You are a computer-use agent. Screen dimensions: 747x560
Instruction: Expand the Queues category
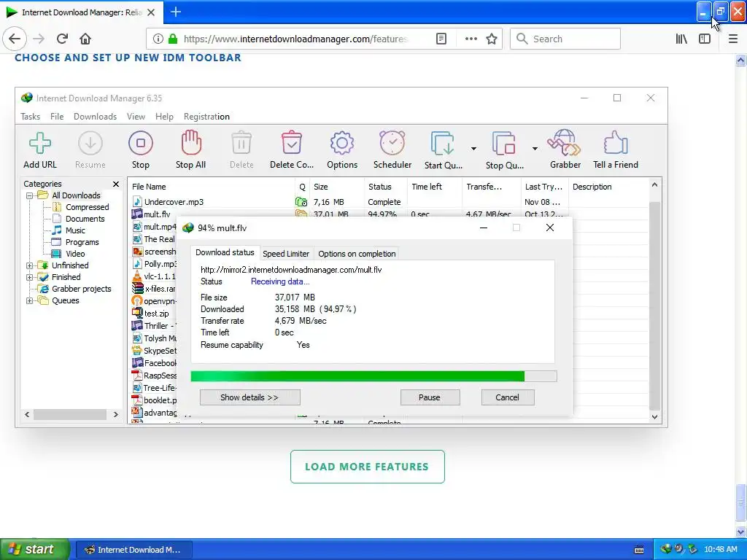[x=29, y=300]
